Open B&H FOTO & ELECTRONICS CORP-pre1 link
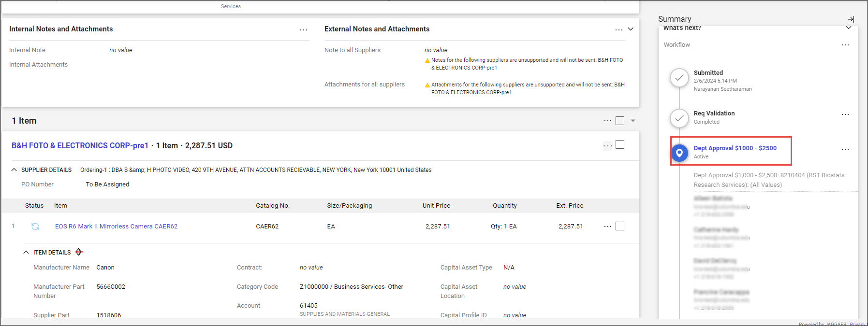The width and height of the screenshot is (868, 326). 80,145
